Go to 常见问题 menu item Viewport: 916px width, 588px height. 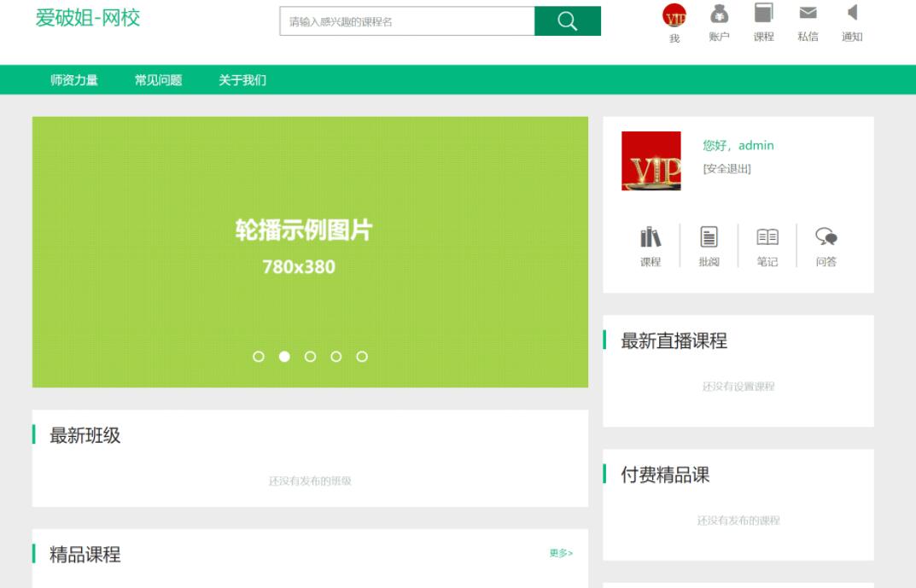click(158, 80)
